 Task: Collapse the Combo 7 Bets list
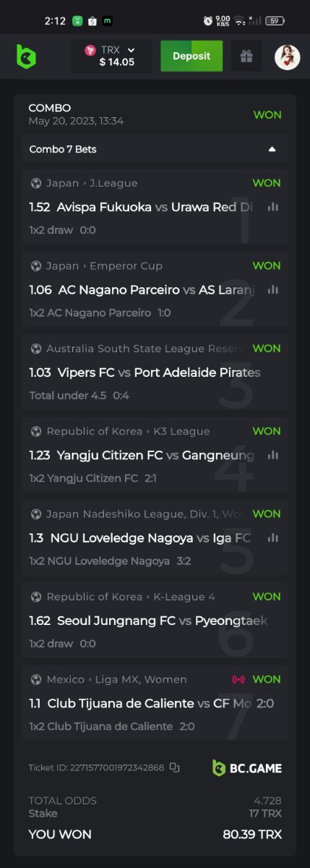click(x=272, y=149)
